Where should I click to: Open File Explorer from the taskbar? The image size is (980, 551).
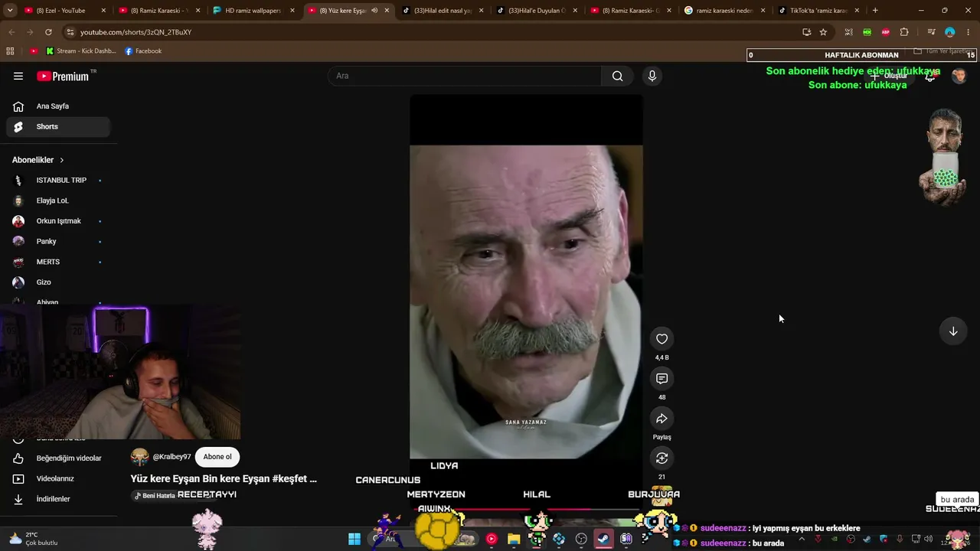(x=514, y=539)
